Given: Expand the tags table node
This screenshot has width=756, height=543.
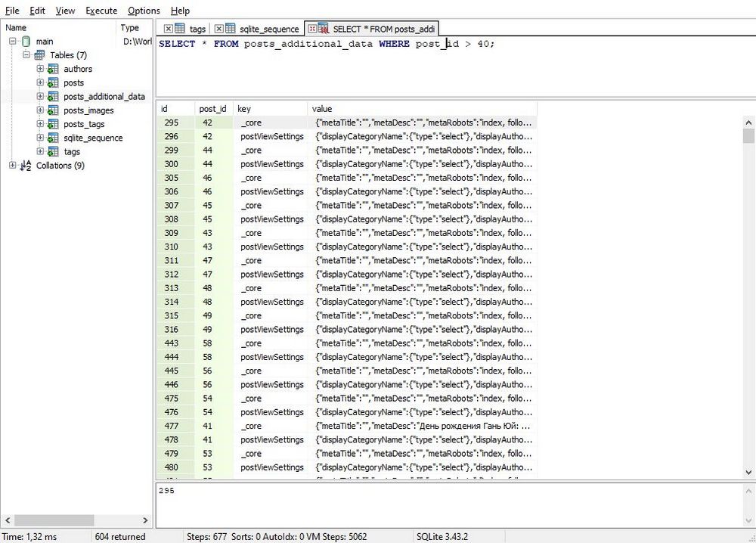Looking at the screenshot, I should click(41, 151).
